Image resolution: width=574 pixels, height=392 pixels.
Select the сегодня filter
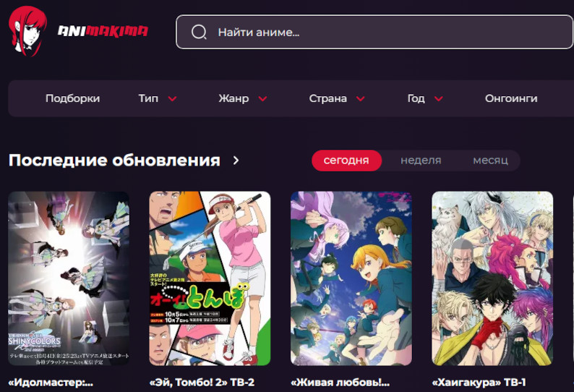coord(346,161)
